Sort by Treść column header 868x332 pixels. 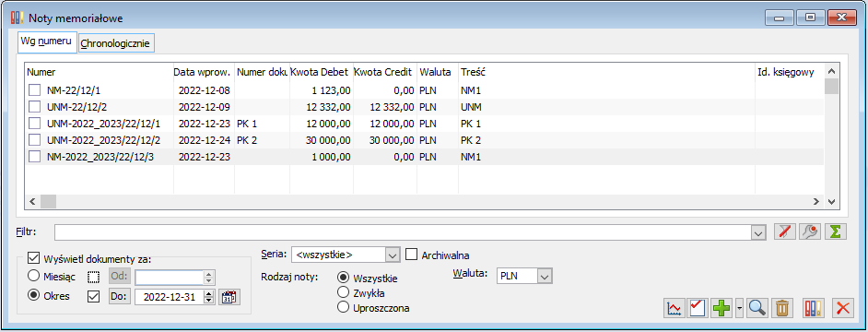click(606, 72)
